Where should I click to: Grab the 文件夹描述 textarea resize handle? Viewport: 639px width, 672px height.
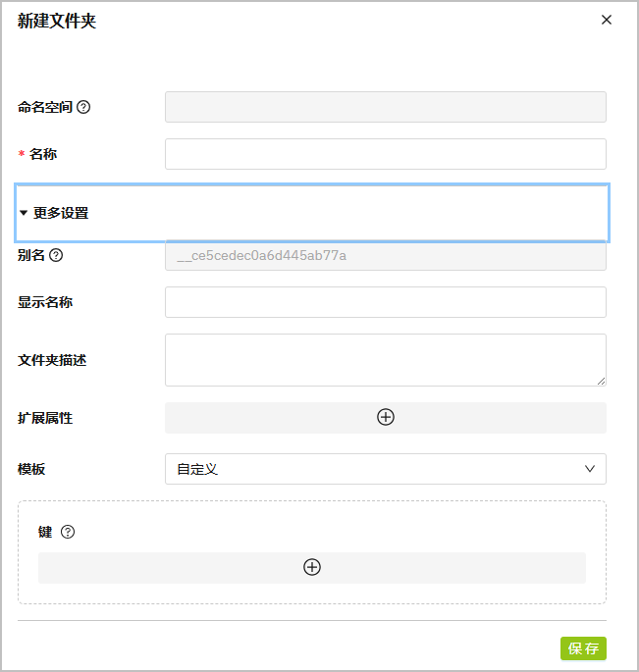[601, 381]
